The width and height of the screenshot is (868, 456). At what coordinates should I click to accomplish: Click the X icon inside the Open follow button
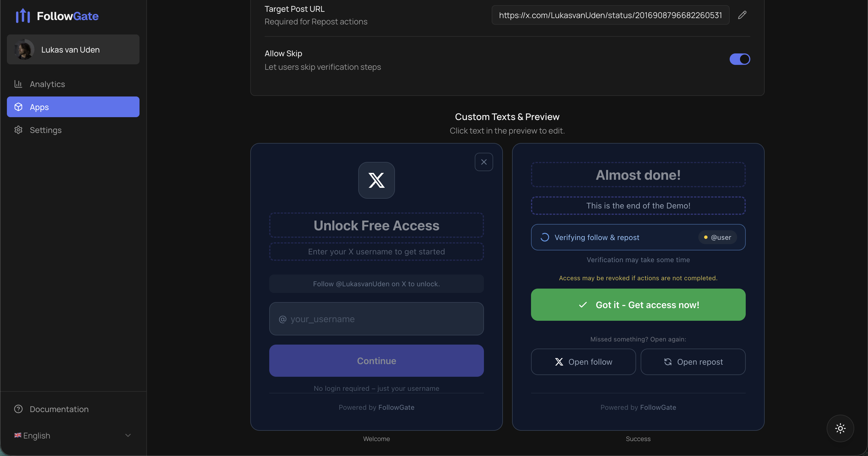tap(559, 362)
